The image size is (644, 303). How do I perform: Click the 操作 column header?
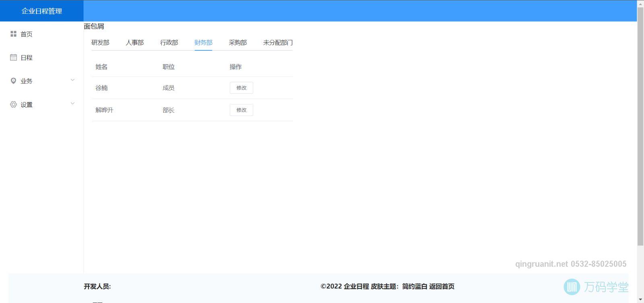236,67
